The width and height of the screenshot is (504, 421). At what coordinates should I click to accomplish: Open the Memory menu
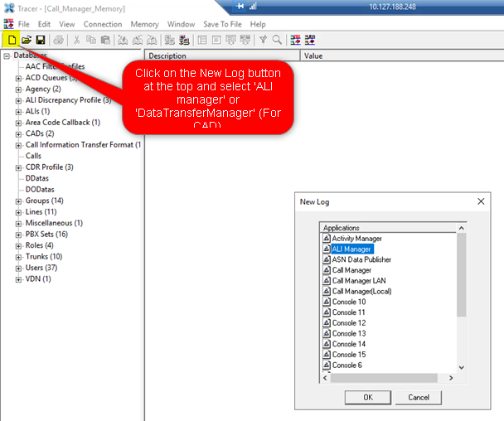144,24
